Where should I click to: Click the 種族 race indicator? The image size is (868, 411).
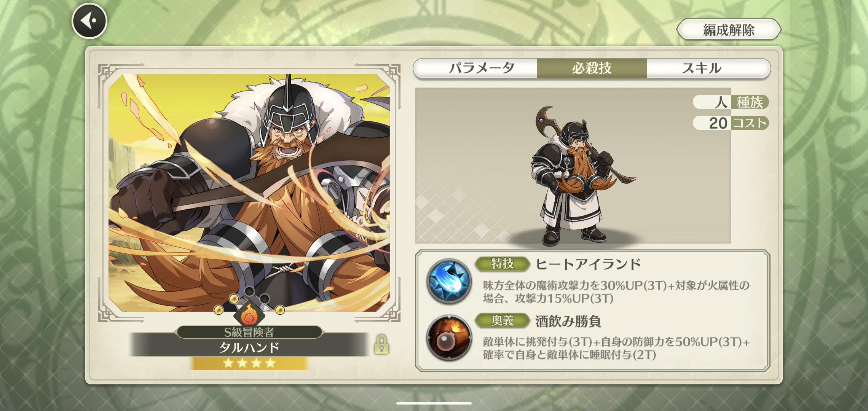tap(731, 102)
